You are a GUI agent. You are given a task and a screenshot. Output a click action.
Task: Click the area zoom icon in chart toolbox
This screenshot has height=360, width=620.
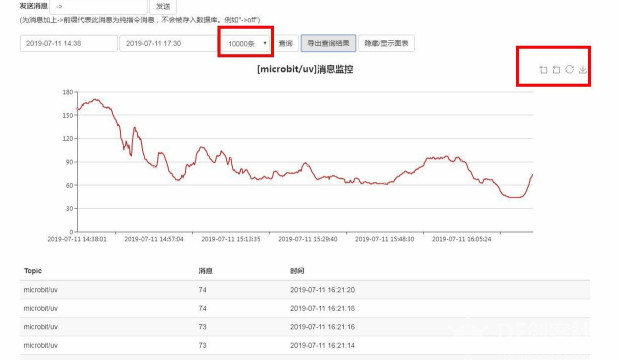543,70
